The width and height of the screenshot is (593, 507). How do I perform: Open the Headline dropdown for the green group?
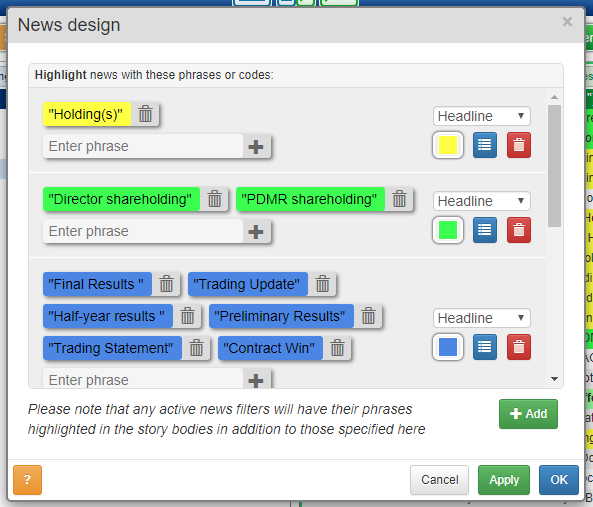pos(481,201)
